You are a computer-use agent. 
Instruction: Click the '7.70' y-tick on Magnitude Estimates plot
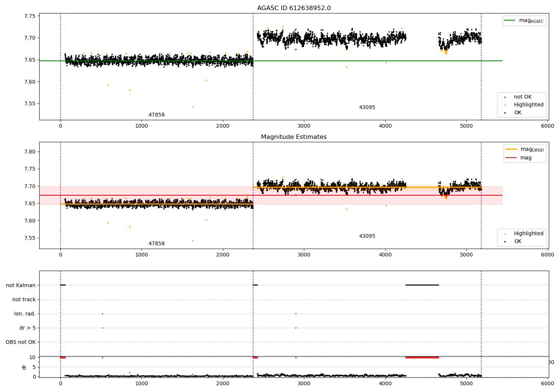[x=30, y=186]
